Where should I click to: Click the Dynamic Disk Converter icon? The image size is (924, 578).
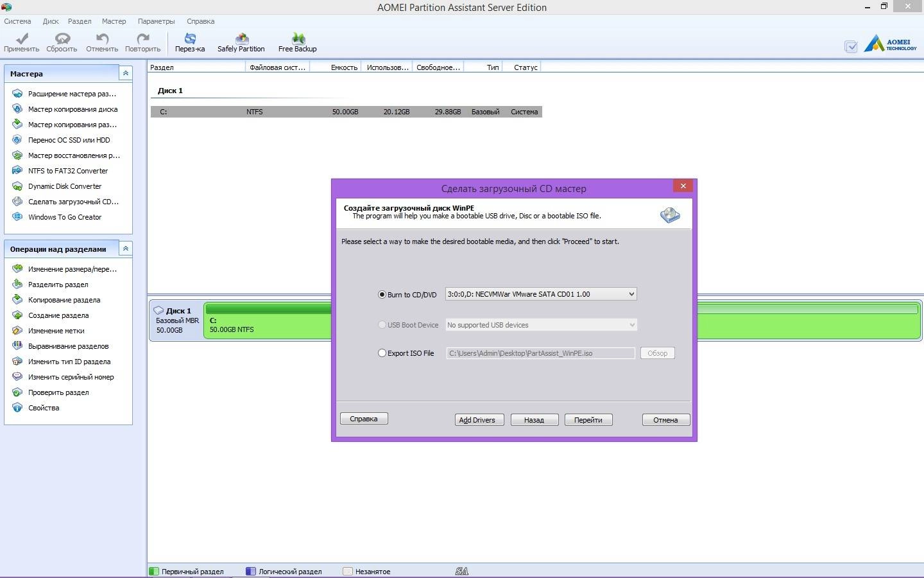tap(17, 186)
